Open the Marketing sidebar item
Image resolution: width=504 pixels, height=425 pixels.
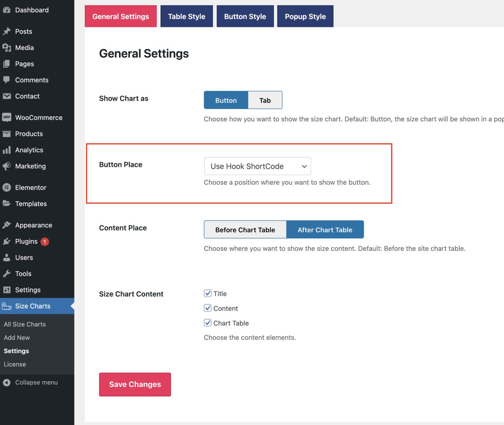coord(31,166)
